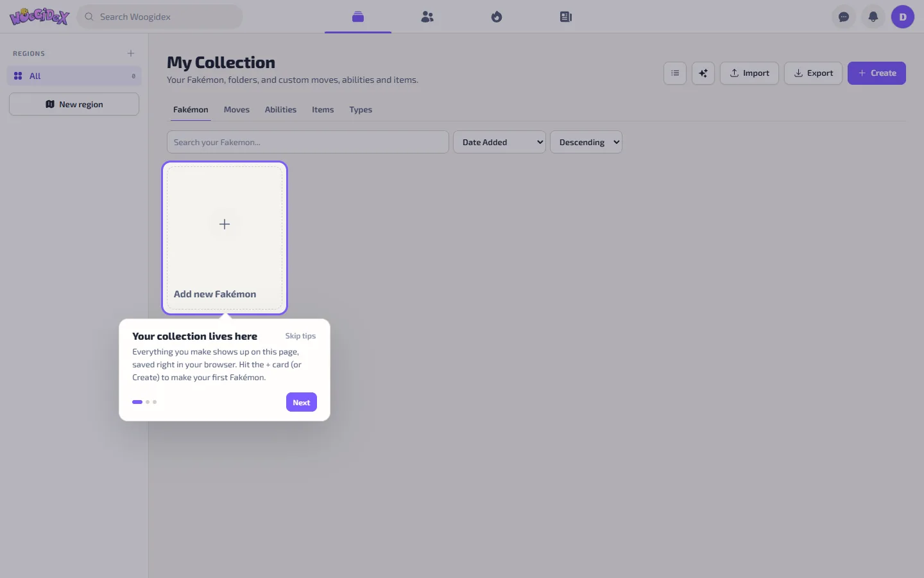The image size is (924, 578).
Task: Open the D profile avatar
Action: (x=903, y=17)
